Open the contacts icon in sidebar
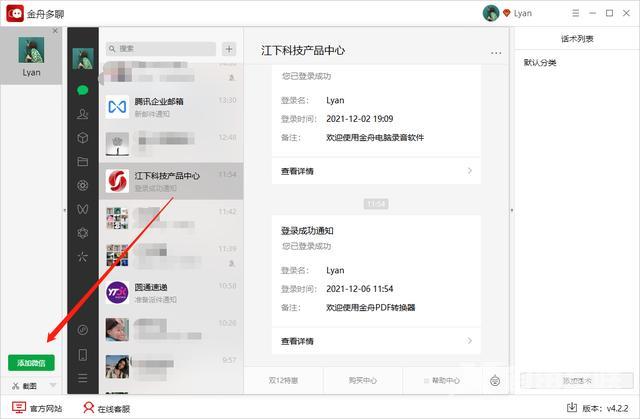The width and height of the screenshot is (640, 419). click(82, 114)
